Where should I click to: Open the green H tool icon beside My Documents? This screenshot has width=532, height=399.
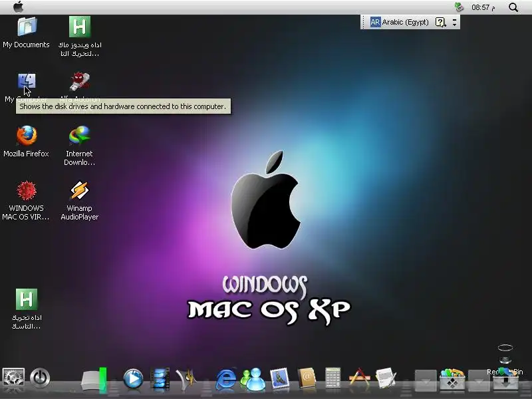pos(80,27)
